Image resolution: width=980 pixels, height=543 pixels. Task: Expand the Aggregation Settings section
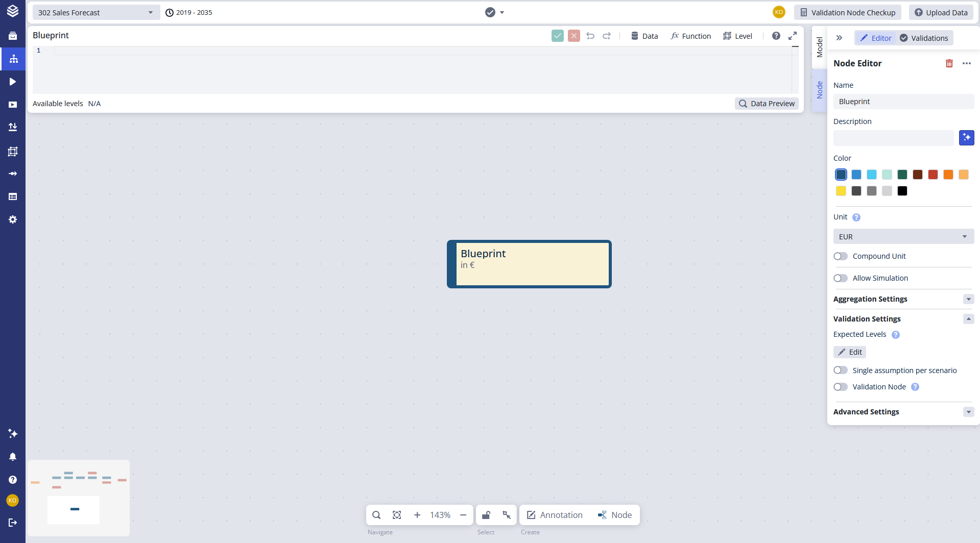click(968, 299)
